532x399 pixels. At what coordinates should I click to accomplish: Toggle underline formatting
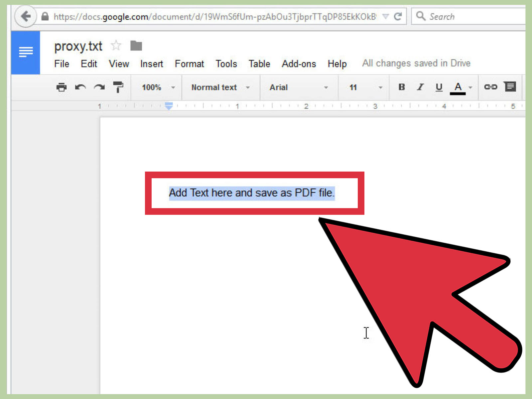[439, 87]
